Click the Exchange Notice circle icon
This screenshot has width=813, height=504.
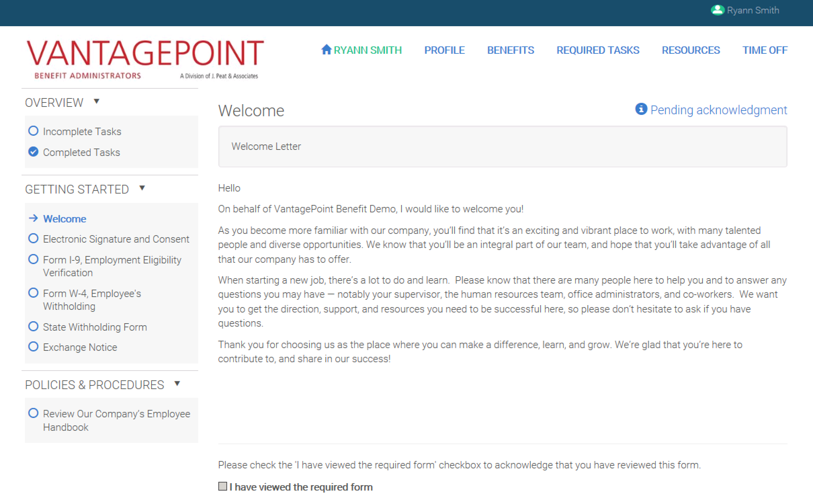coord(33,346)
